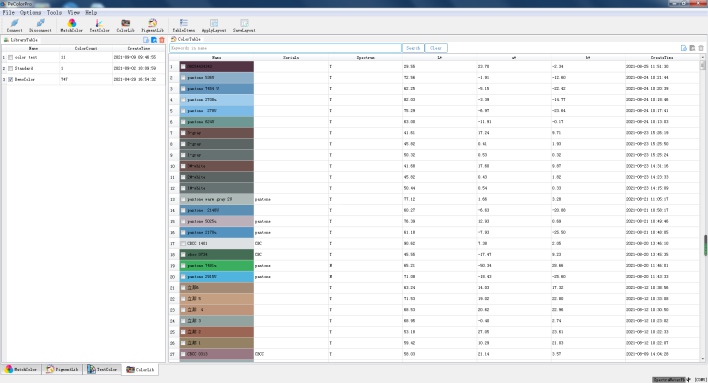Click the ColorCount header in LibraryTable
708x383 pixels.
pyautogui.click(x=86, y=48)
